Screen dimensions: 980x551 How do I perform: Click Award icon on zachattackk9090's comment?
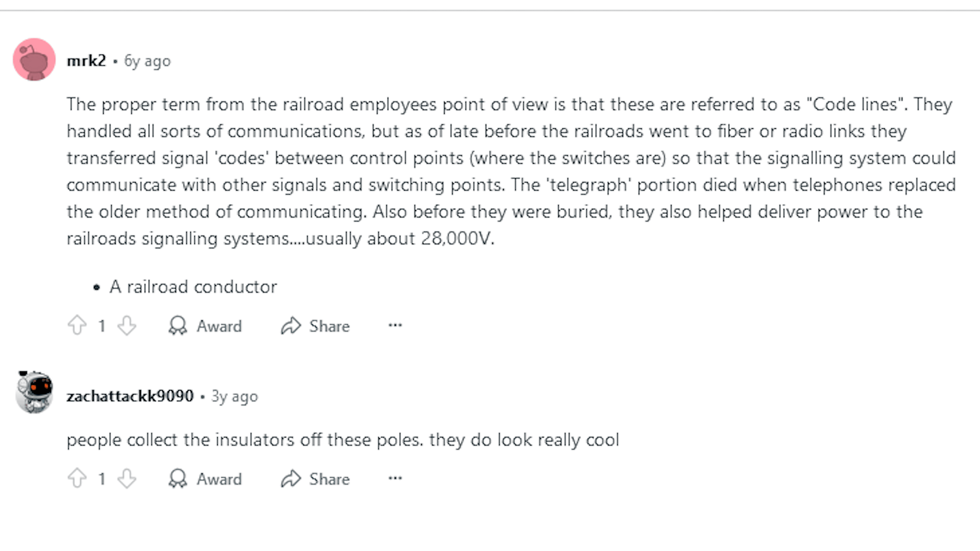(178, 478)
